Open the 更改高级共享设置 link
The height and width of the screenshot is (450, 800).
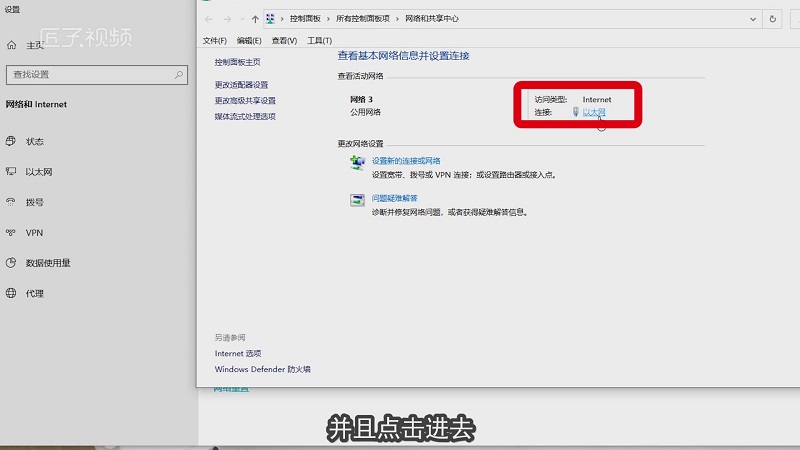coord(245,101)
